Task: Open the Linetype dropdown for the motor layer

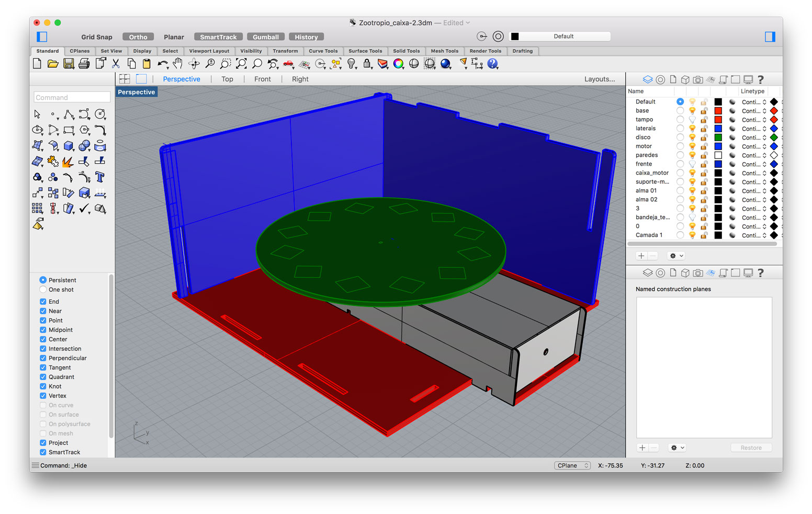Action: [x=754, y=146]
